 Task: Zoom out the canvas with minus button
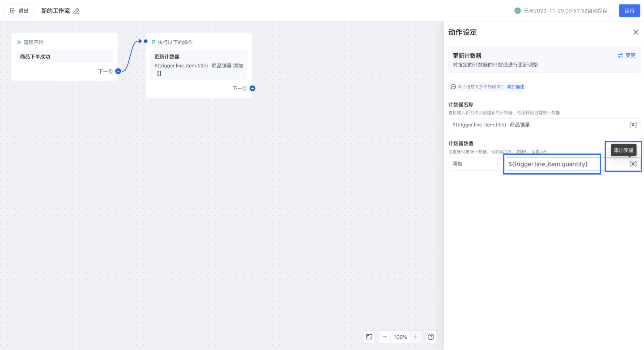tap(385, 337)
